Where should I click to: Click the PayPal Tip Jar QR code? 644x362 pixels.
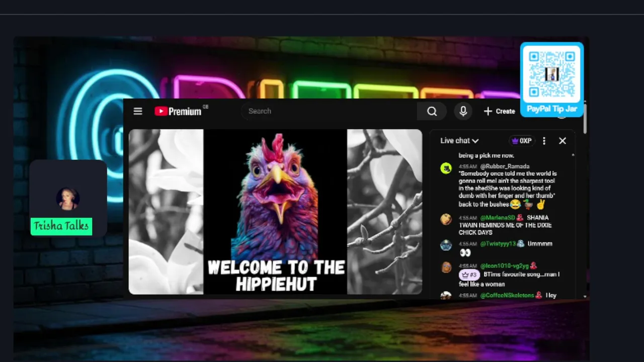[552, 74]
